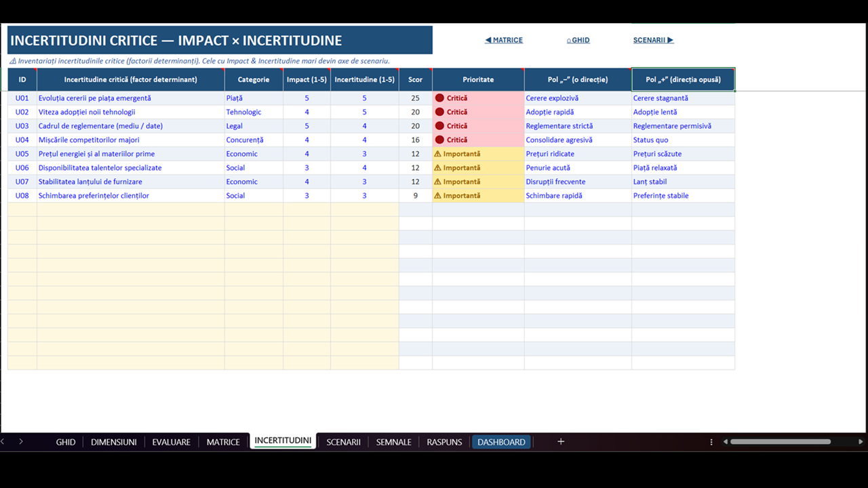Select the Cerere explozivă cell
868x488 pixels.
point(578,98)
